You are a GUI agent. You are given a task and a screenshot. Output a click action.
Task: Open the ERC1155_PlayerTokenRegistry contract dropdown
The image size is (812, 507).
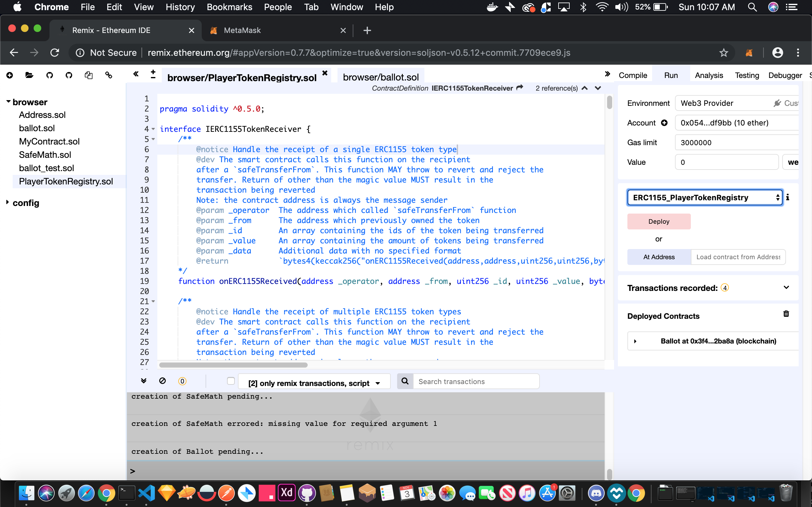click(x=704, y=197)
